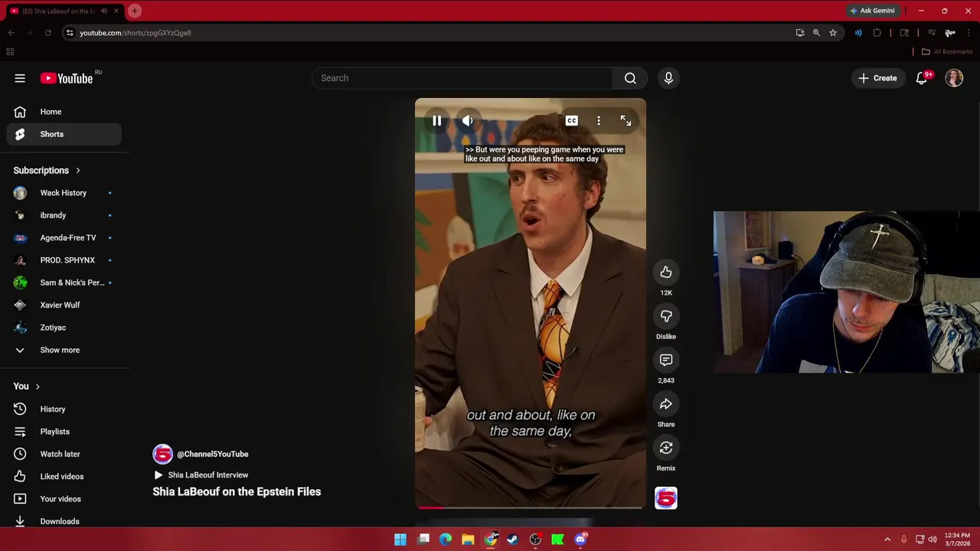Open the zoom magnifier in address bar

816,33
